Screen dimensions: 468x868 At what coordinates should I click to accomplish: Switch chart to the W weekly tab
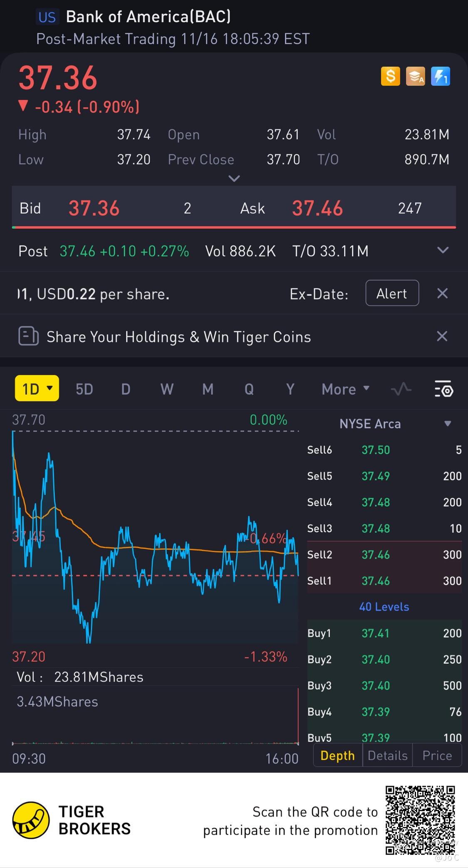click(167, 389)
